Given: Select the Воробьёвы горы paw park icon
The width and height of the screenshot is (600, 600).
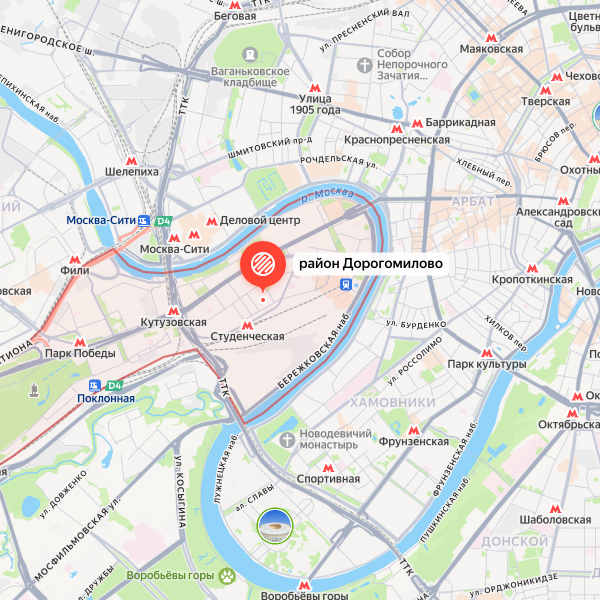Looking at the screenshot, I should click(227, 576).
